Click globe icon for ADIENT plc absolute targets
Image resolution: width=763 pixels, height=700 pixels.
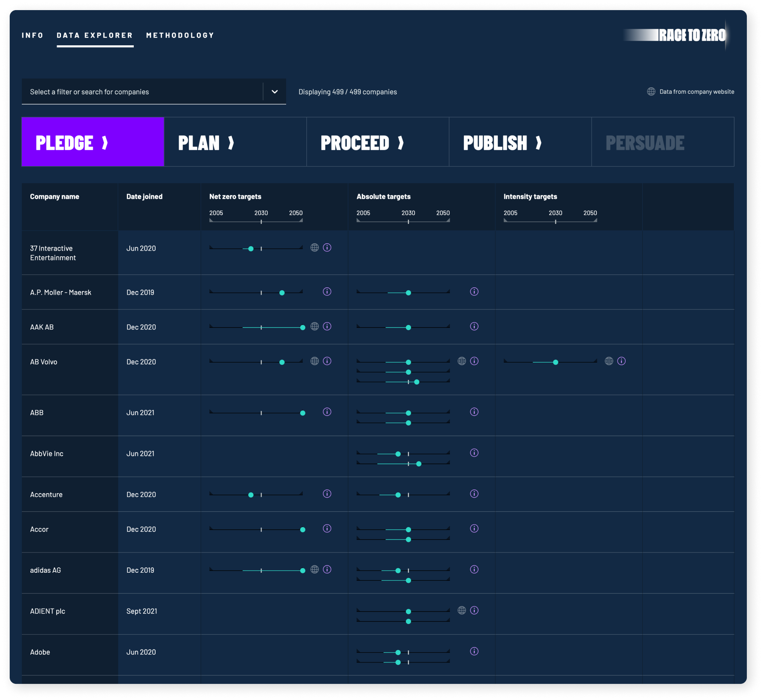click(x=462, y=611)
